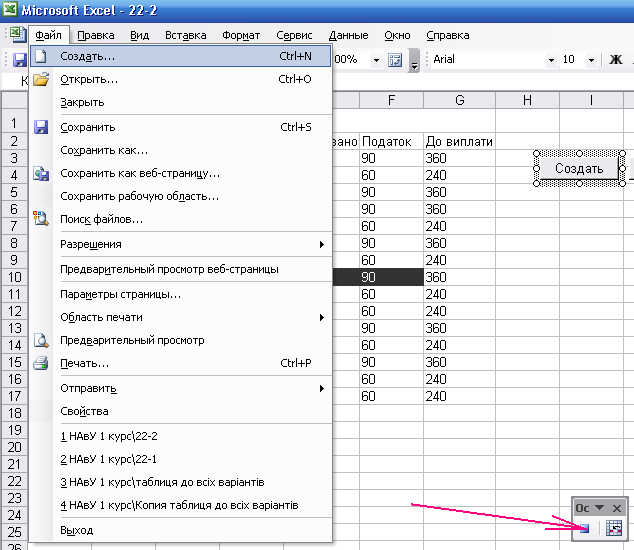Open the zoom percentage dropdown
Screen dimensions: 634x550
click(x=376, y=60)
